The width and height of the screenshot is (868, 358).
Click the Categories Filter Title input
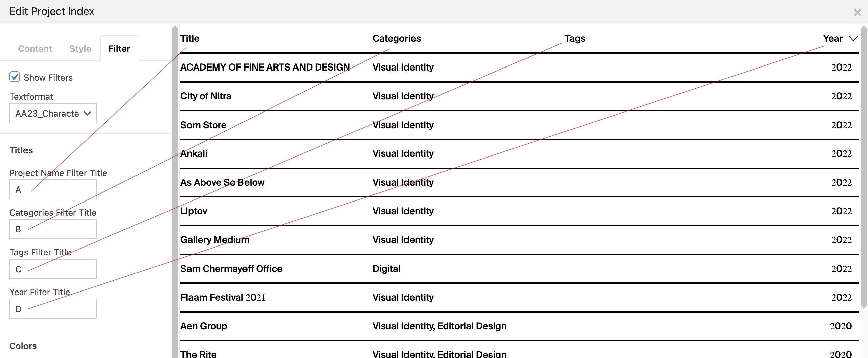(x=53, y=229)
